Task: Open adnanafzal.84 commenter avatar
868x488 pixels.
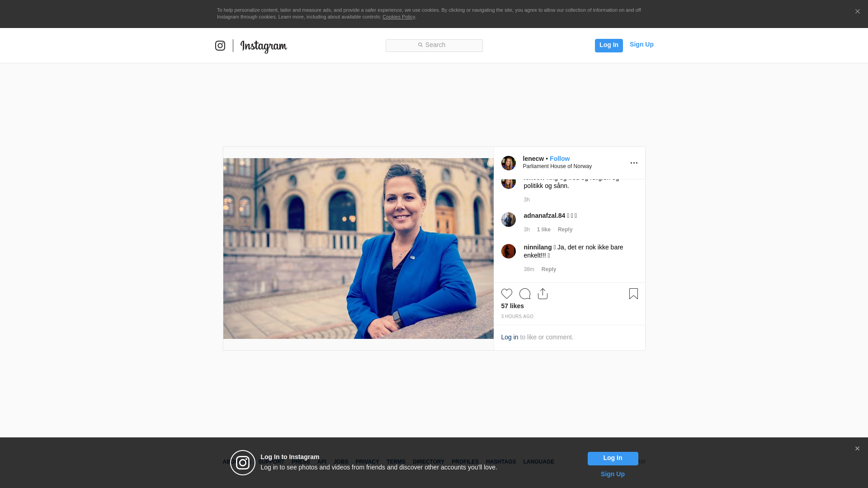Action: [509, 220]
